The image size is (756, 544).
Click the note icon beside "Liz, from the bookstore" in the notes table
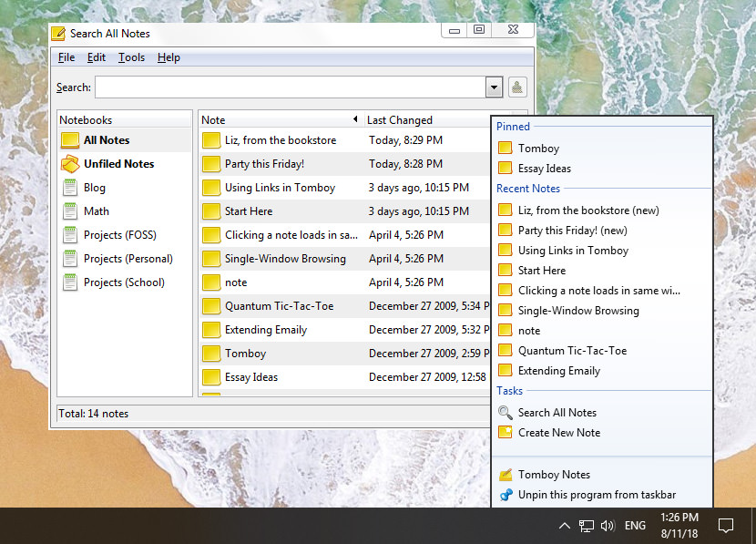click(211, 140)
